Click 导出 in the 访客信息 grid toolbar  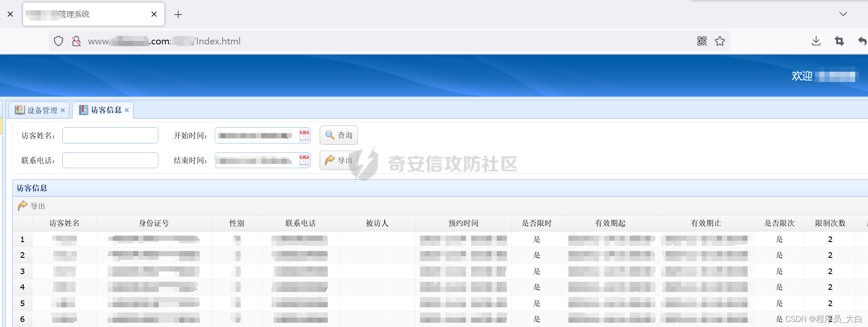pos(32,206)
